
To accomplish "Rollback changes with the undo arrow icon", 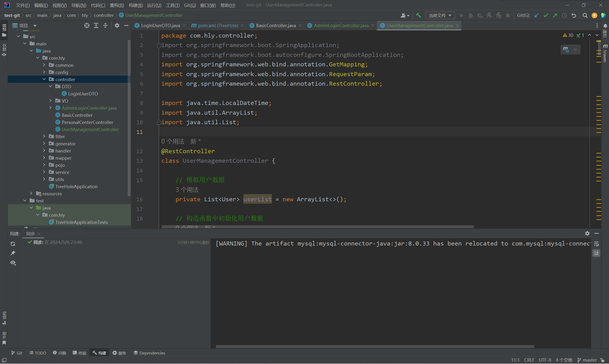I will coord(574,15).
